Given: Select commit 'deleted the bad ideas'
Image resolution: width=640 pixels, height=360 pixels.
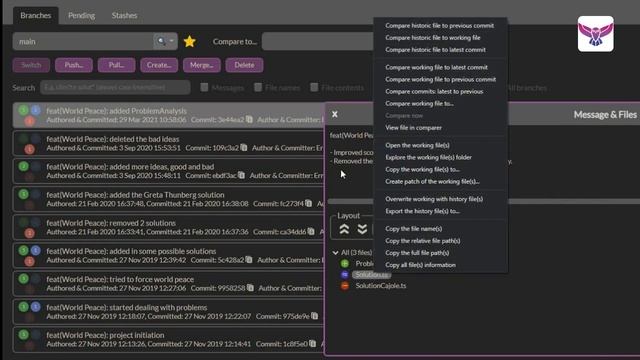Looking at the screenshot, I should point(169,143).
